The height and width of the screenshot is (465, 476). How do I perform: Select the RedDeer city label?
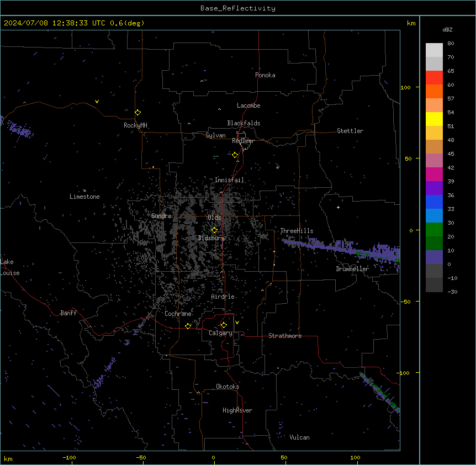(243, 141)
